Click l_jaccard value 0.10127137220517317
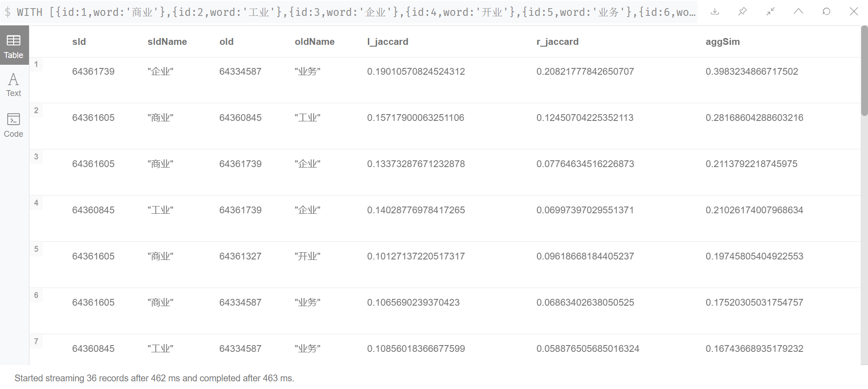Screen dimensions: 868x389 pyautogui.click(x=416, y=256)
